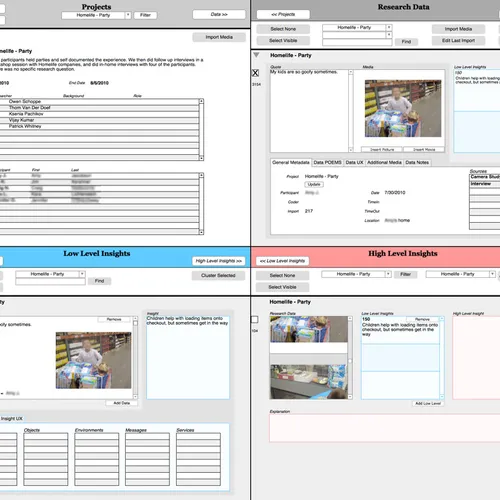This screenshot has width=500, height=500.
Task: Click participant list scroll-down arrow
Action: (201, 232)
